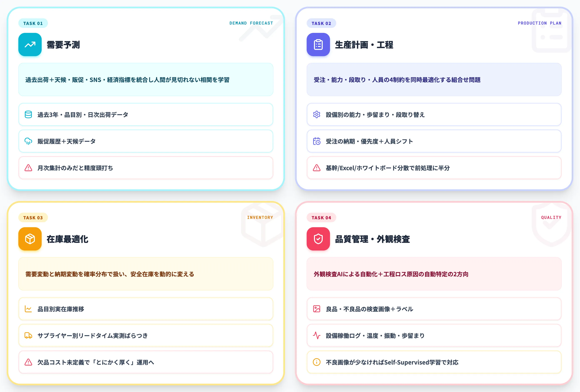Click the QUALITY label
Image resolution: width=580 pixels, height=392 pixels.
pos(551,217)
